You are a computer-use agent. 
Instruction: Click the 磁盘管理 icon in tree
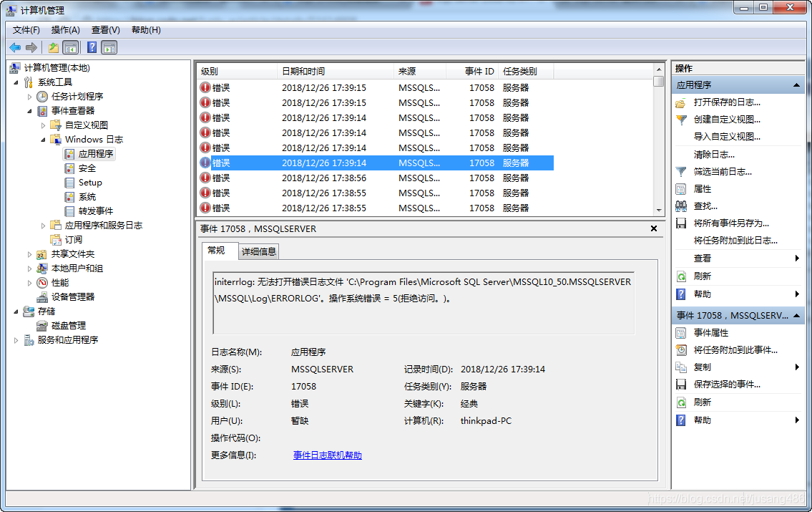tap(43, 326)
